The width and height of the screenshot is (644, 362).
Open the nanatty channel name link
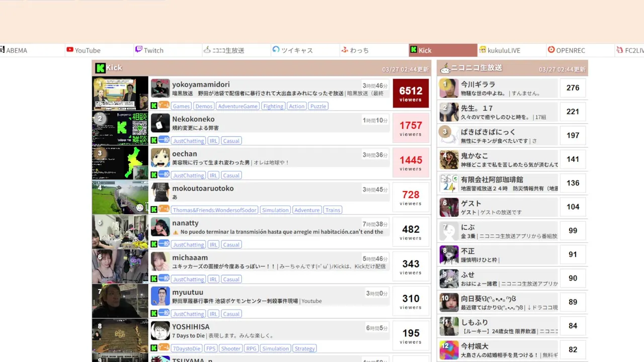(185, 223)
